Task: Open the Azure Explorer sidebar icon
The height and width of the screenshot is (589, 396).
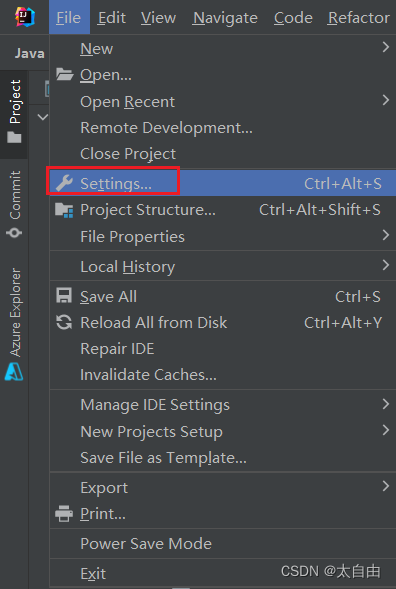Action: click(14, 372)
